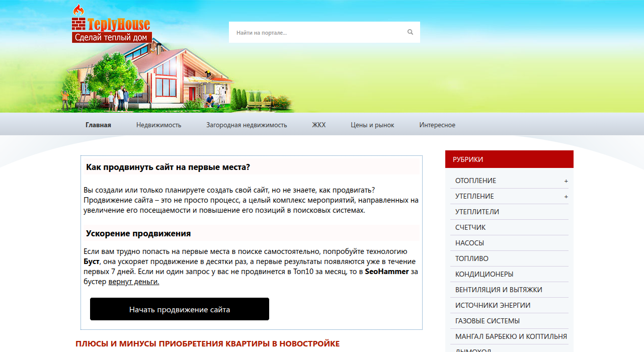This screenshot has height=352, width=644.
Task: Open the Недвижимость menu item
Action: tap(158, 125)
